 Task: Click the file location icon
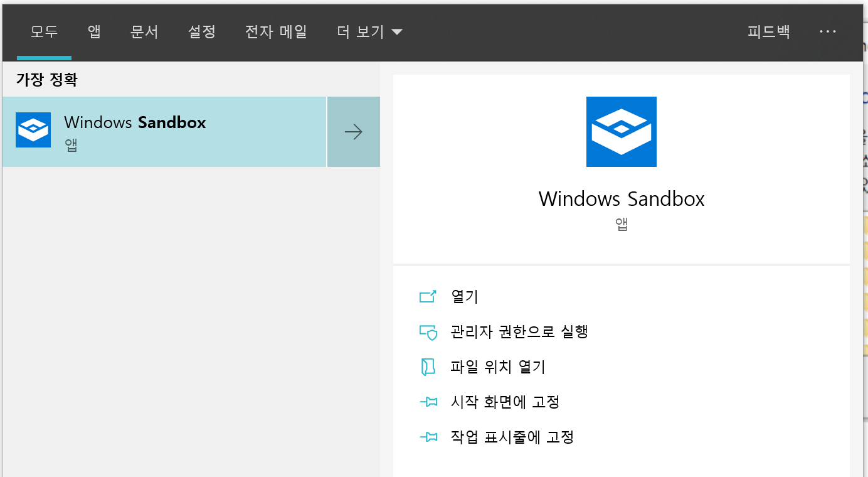tap(428, 367)
